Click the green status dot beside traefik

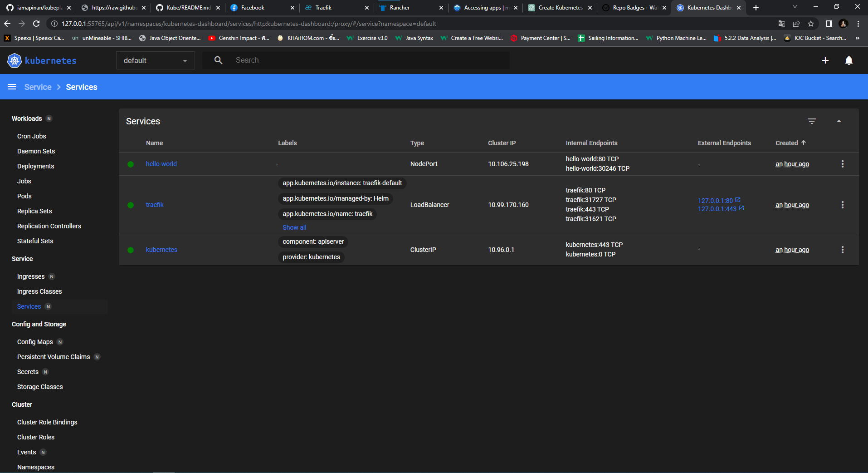pyautogui.click(x=131, y=205)
